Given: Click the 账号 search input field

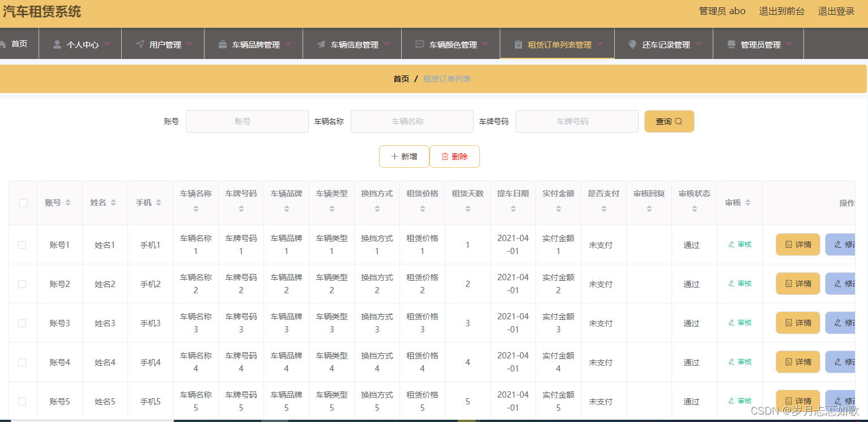Looking at the screenshot, I should tap(247, 121).
